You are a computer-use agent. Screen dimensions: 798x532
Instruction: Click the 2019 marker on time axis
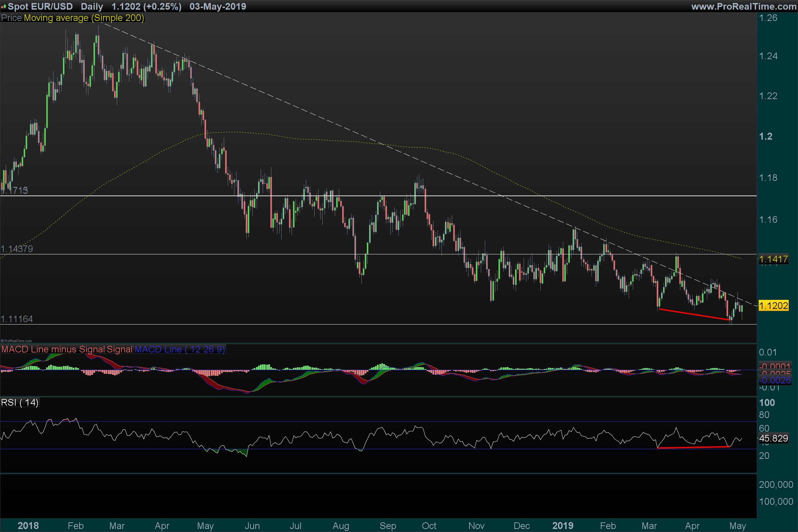[x=563, y=526]
